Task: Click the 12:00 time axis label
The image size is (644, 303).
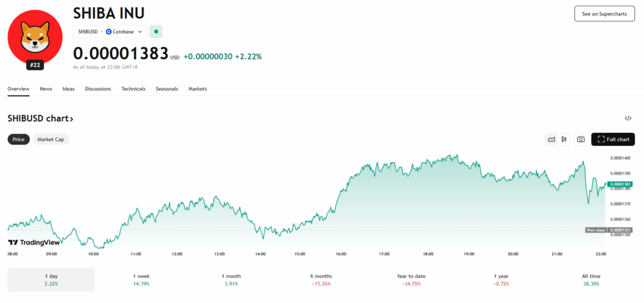Action: point(177,254)
